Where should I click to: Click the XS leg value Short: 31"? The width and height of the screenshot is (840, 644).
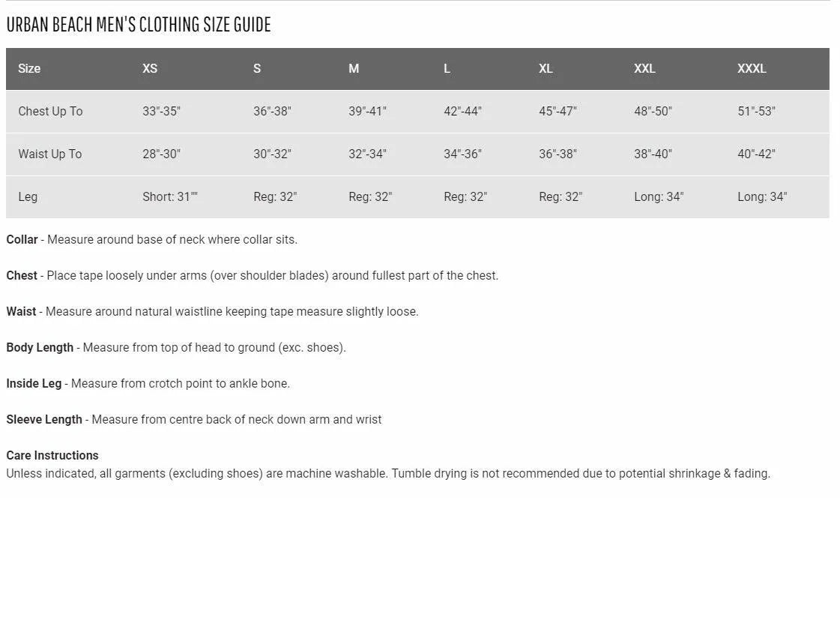[x=170, y=196]
